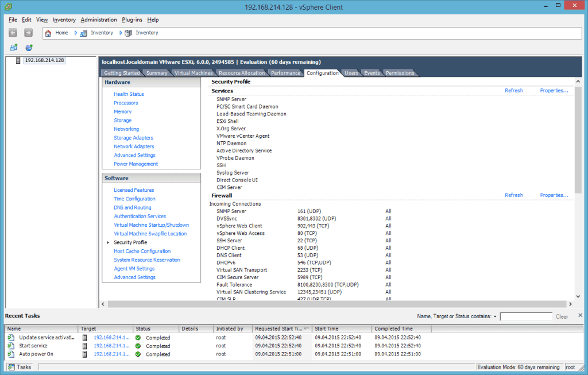Open the Edit menu
The height and width of the screenshot is (375, 588).
[26, 20]
